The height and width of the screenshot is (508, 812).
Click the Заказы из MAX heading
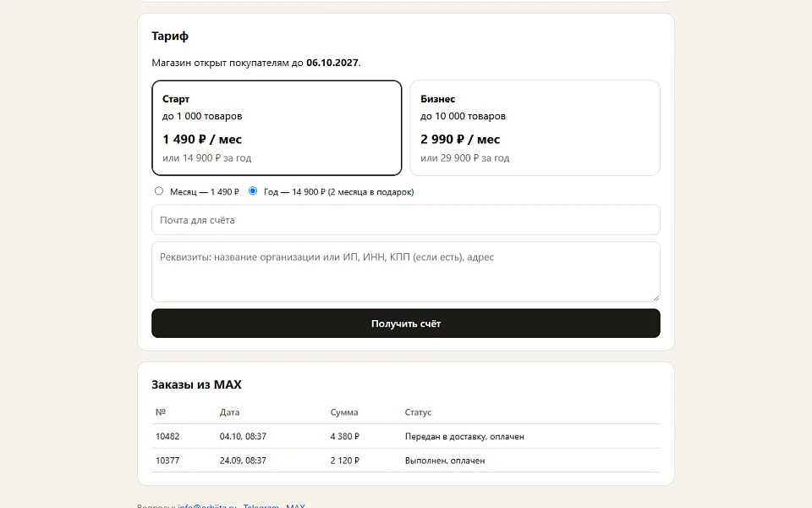[x=196, y=384]
